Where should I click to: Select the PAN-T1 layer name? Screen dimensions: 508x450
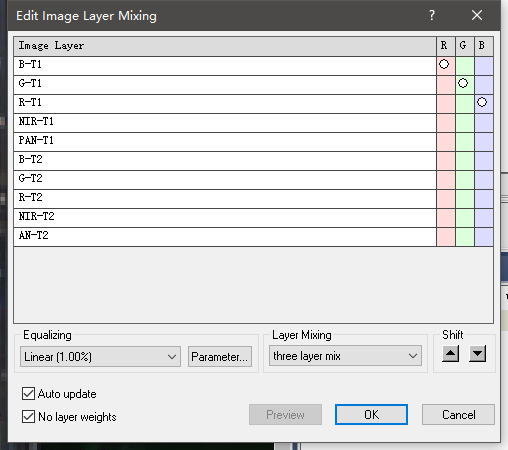click(x=36, y=140)
